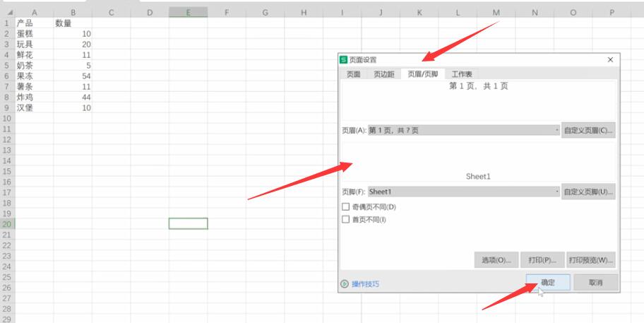Click cell containing 鲜花
Screen dimensions: 644x323
(34, 55)
